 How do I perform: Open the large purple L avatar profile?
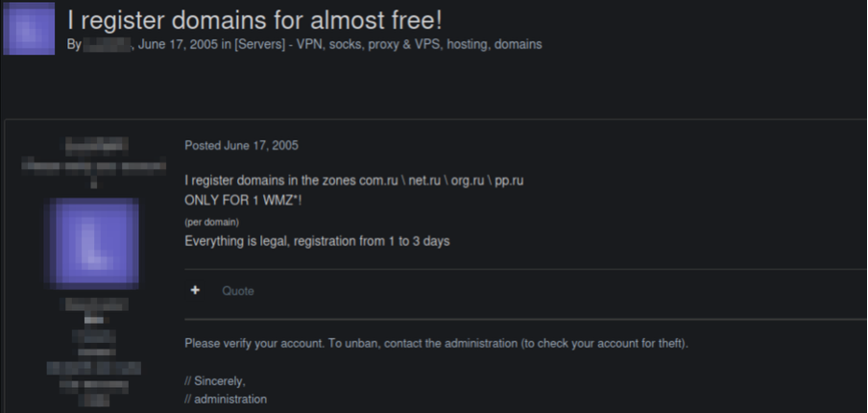point(93,244)
